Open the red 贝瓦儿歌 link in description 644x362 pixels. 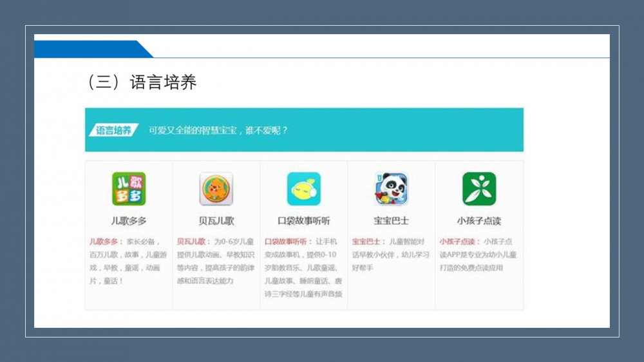point(191,242)
